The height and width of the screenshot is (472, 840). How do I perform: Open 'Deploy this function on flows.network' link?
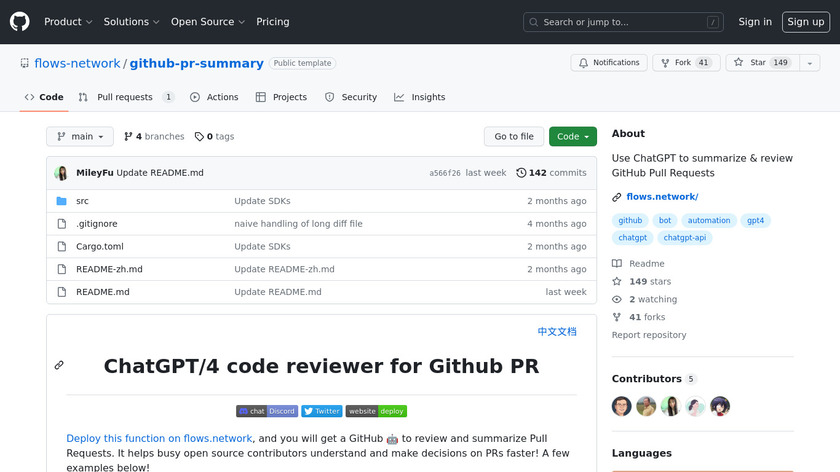click(x=159, y=438)
